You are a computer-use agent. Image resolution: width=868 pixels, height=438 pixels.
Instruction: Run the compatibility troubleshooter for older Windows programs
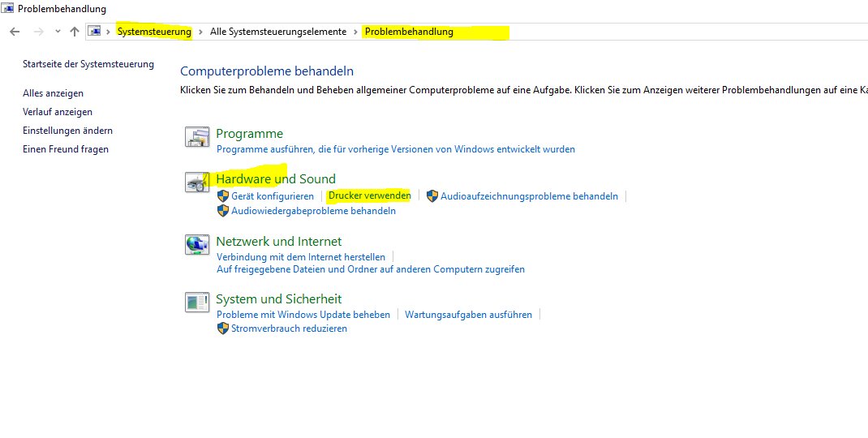pyautogui.click(x=396, y=149)
